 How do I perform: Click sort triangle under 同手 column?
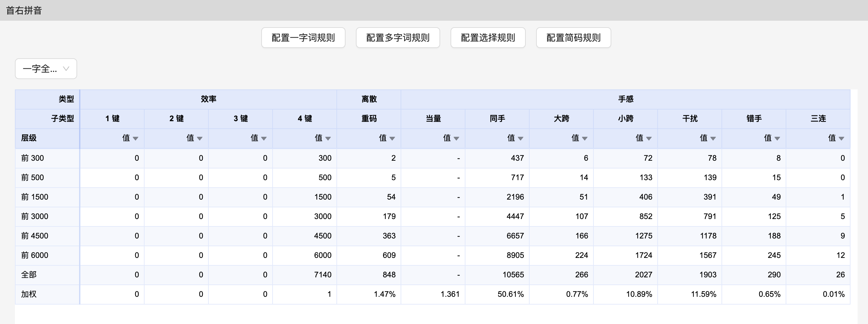point(520,138)
